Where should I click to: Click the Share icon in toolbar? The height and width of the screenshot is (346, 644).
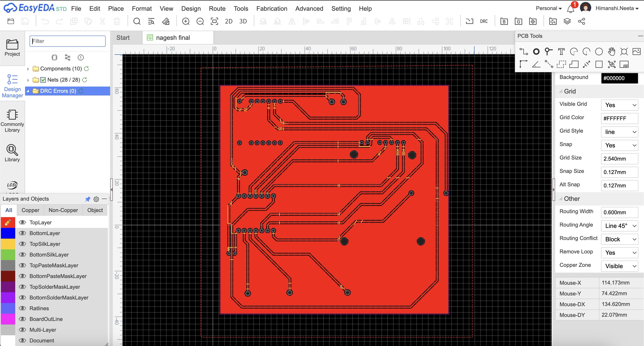tap(582, 21)
